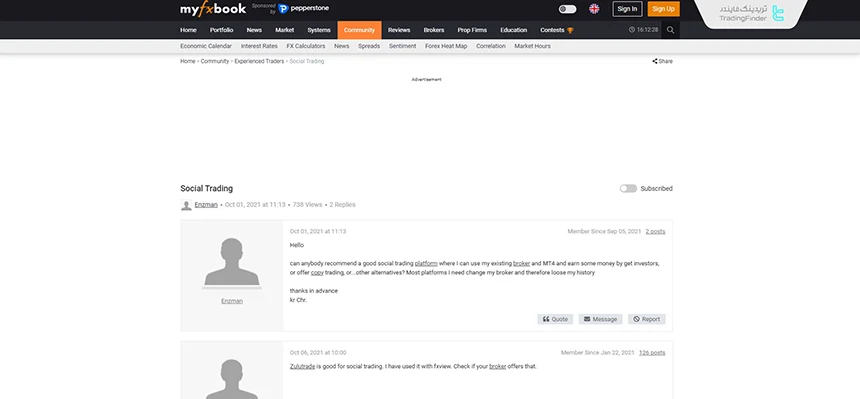This screenshot has height=399, width=860.
Task: Open the Portfolio menu
Action: click(222, 30)
